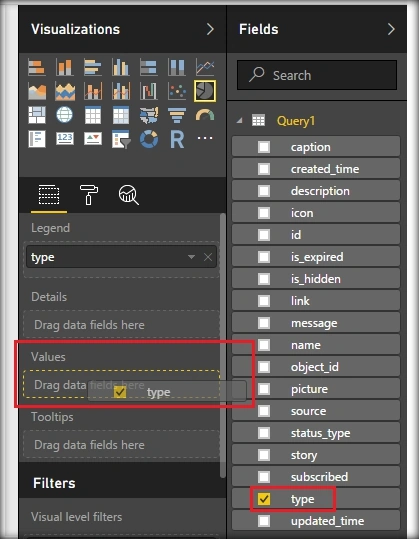The height and width of the screenshot is (539, 419).
Task: Select the pie chart visualization icon
Action: (205, 91)
